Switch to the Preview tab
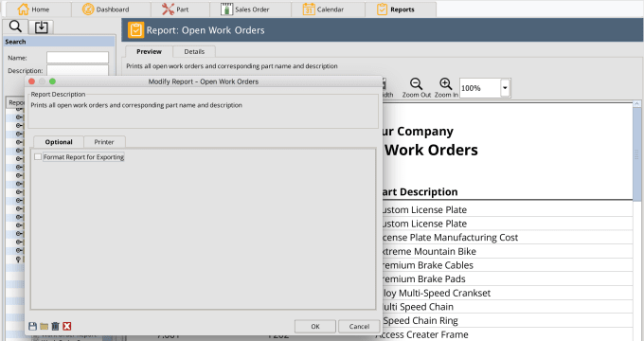This screenshot has width=644, height=341. (x=149, y=51)
